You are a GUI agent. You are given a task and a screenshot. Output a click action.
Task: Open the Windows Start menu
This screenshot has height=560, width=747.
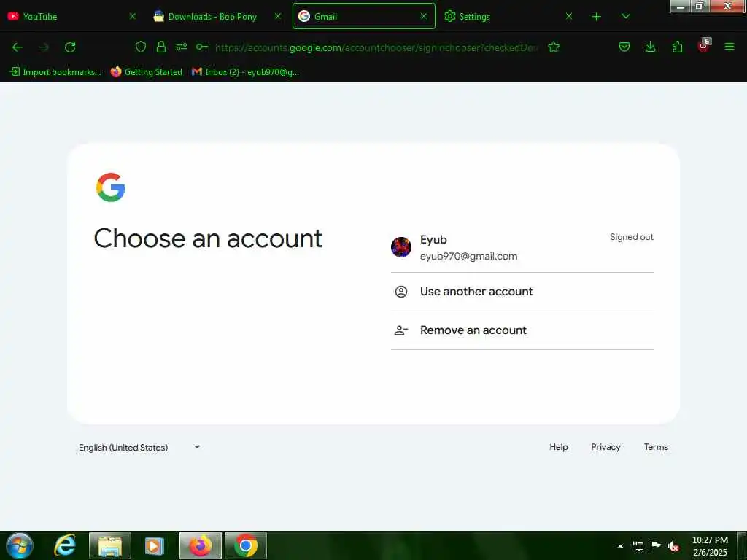(x=20, y=545)
